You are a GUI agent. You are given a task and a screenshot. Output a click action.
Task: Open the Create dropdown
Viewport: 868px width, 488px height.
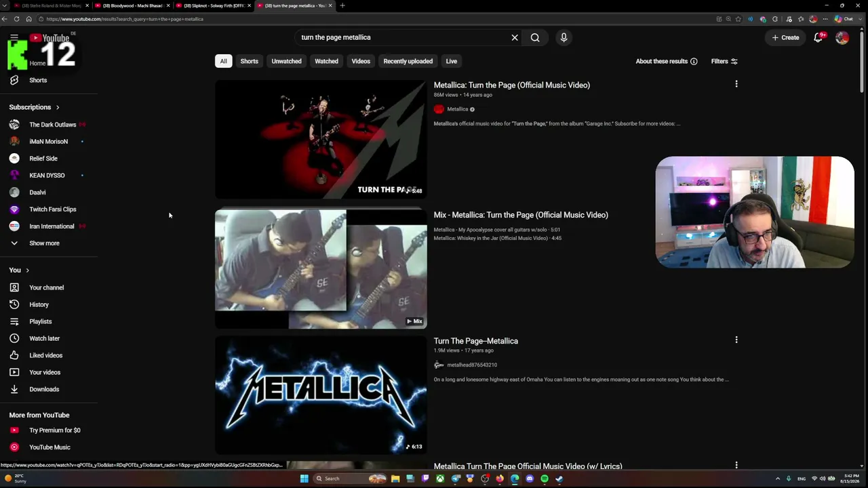click(x=785, y=37)
